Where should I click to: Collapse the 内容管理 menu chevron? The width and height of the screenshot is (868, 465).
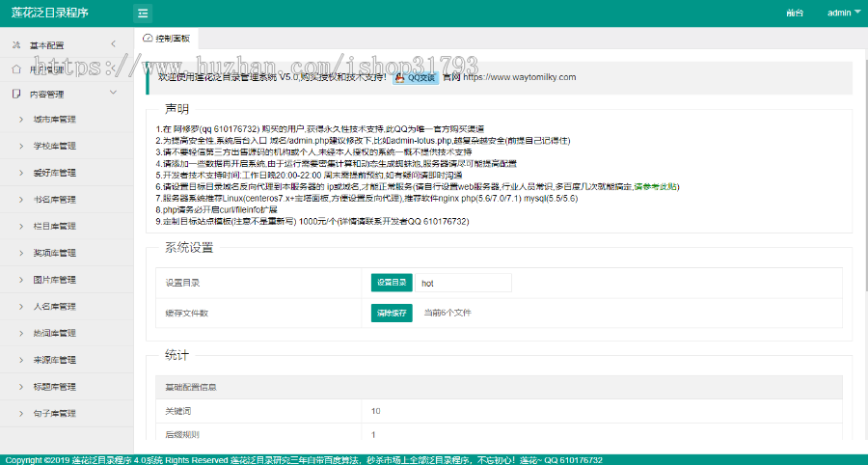(113, 93)
